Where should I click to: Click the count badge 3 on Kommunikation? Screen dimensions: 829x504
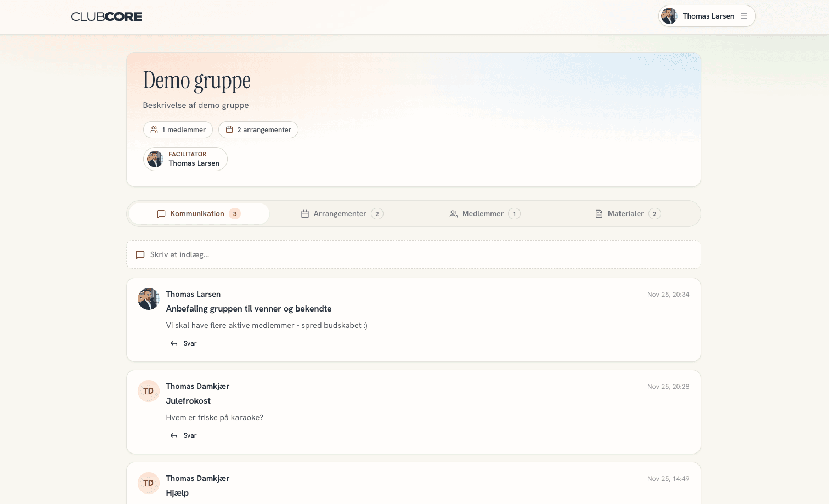(x=235, y=214)
